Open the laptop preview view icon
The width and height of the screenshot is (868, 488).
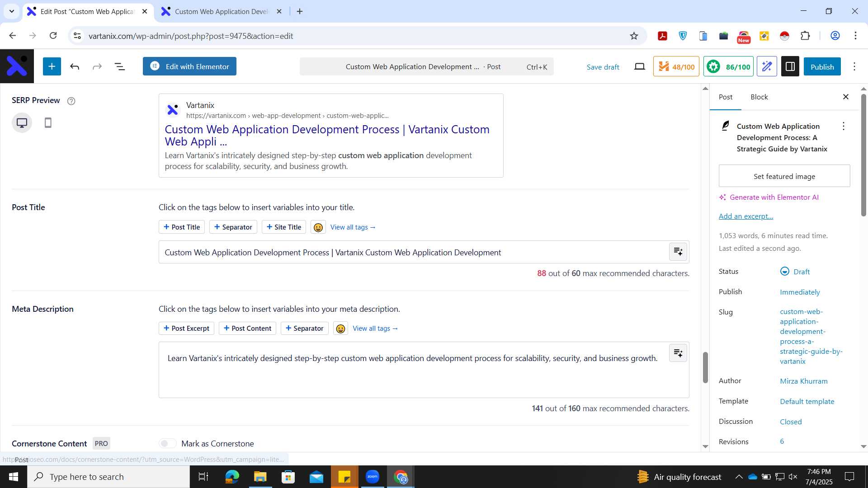[639, 67]
